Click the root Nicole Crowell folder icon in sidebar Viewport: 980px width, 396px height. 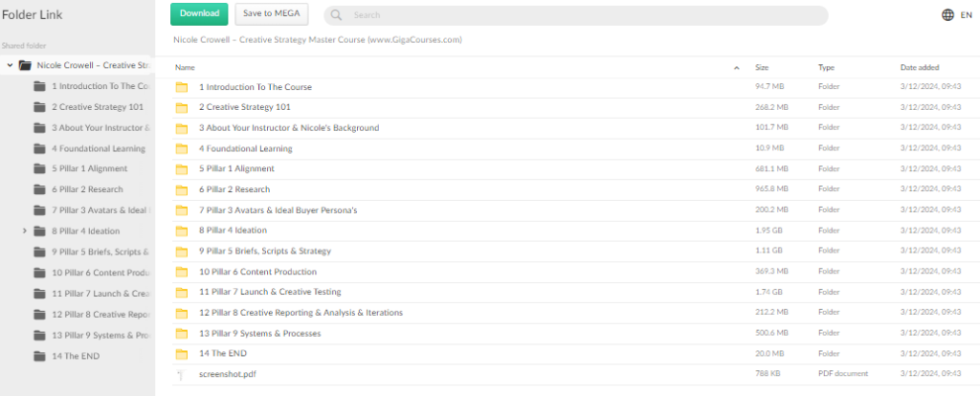[x=25, y=65]
